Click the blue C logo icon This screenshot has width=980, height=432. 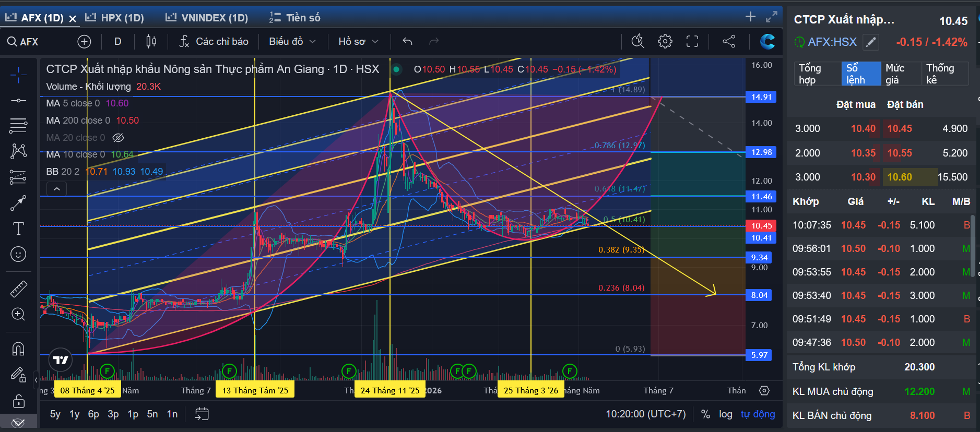pos(767,41)
